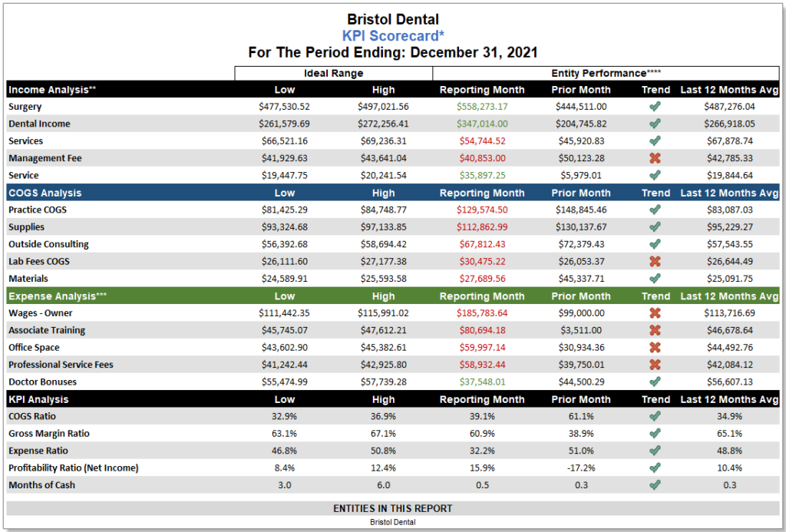Click the green trend checkmark for Surgery
This screenshot has height=532, width=786.
tap(655, 107)
